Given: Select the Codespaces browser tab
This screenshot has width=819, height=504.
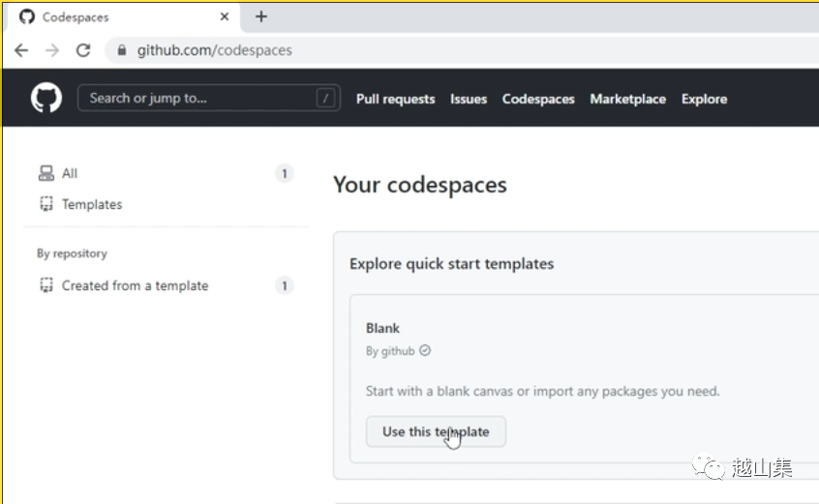Looking at the screenshot, I should tap(116, 16).
